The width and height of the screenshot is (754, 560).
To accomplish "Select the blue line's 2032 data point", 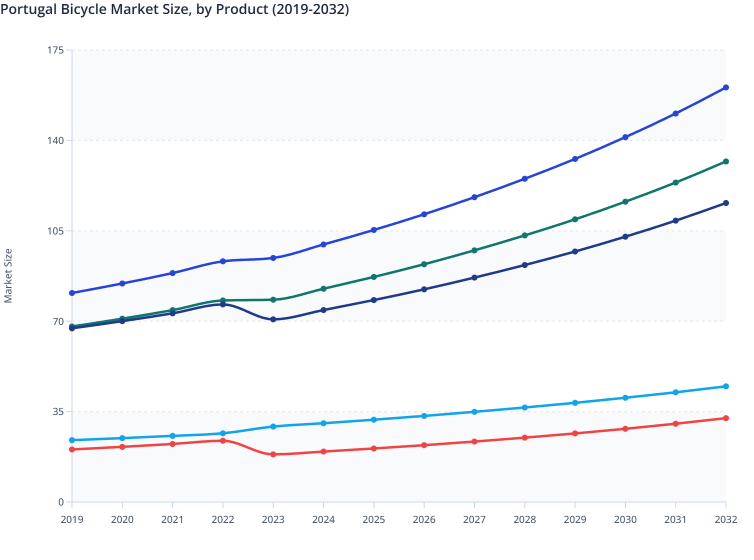I will (x=726, y=87).
